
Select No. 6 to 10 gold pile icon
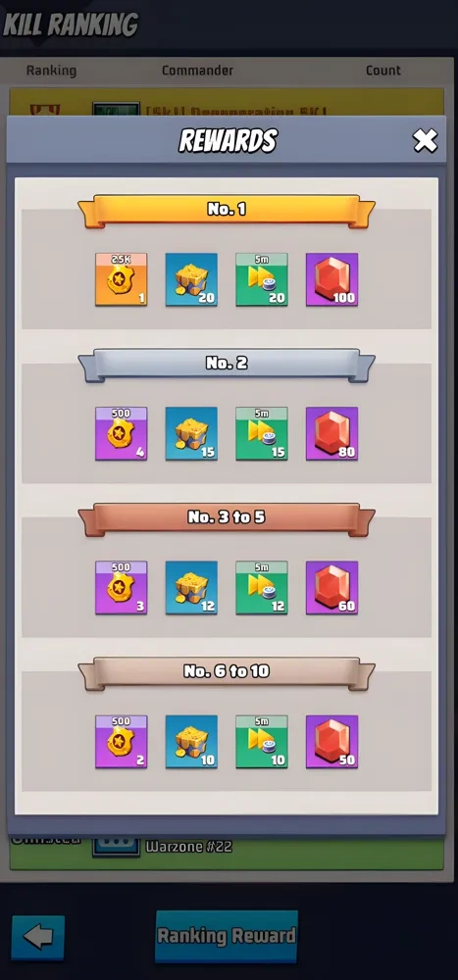(191, 742)
